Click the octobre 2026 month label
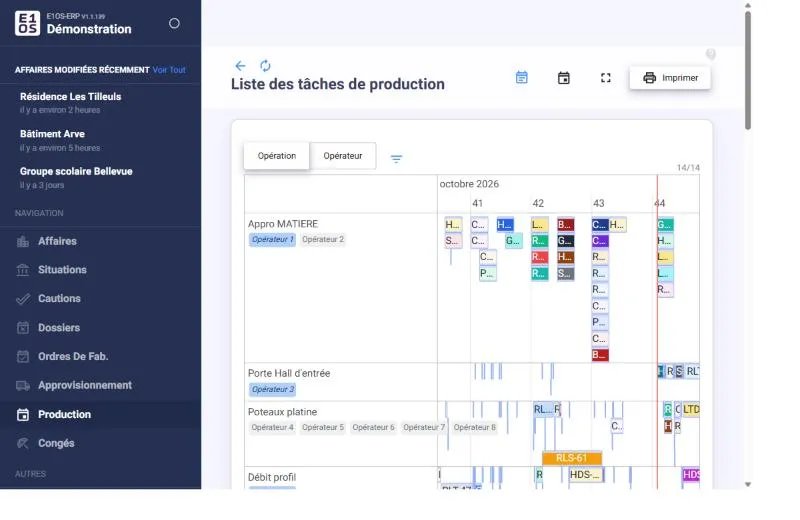The width and height of the screenshot is (800, 520). tap(469, 184)
